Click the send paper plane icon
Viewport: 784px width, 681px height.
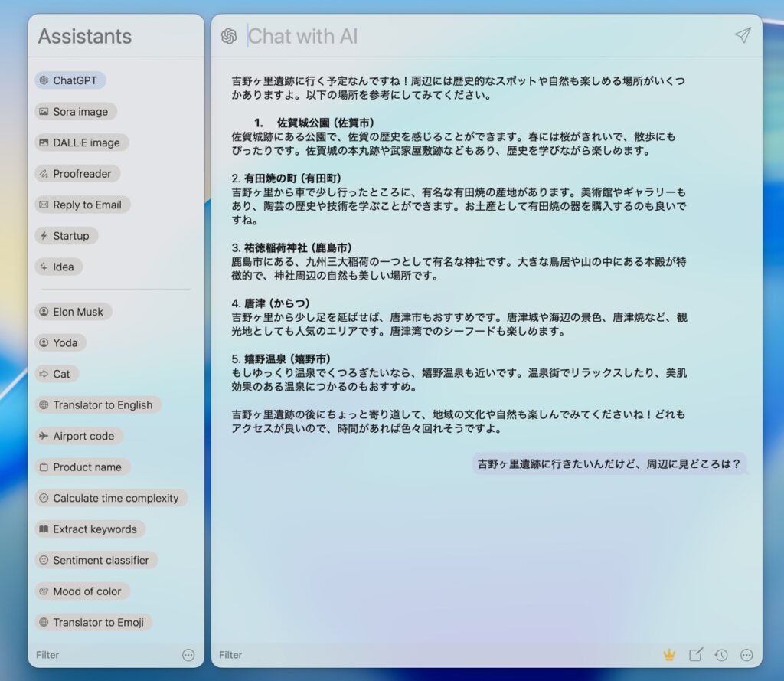point(742,36)
